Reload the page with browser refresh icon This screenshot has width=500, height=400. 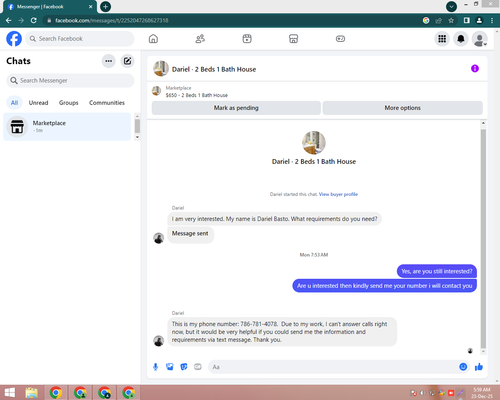(34, 20)
